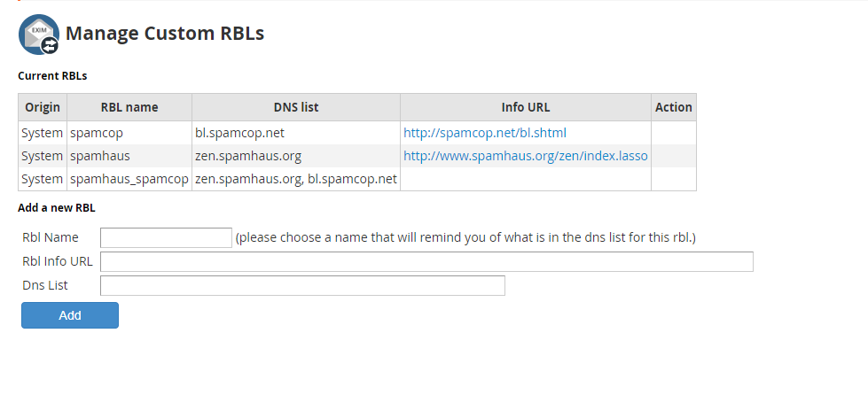
Task: Click the RBL name column header
Action: pyautogui.click(x=129, y=107)
